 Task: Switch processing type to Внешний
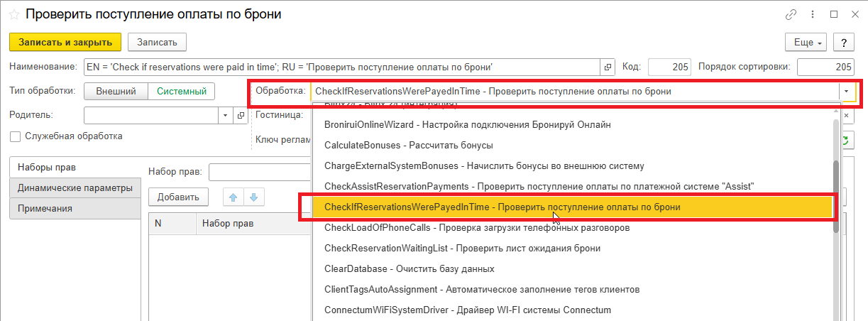click(x=116, y=91)
